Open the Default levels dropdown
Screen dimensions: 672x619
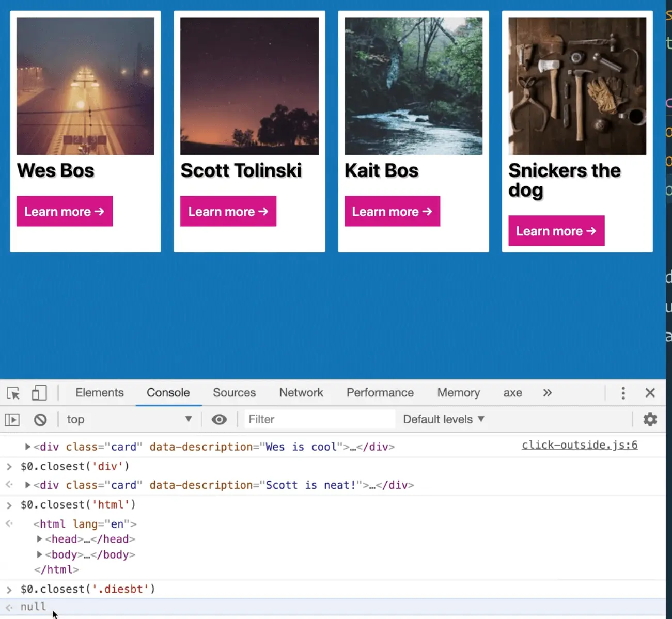[x=443, y=420]
